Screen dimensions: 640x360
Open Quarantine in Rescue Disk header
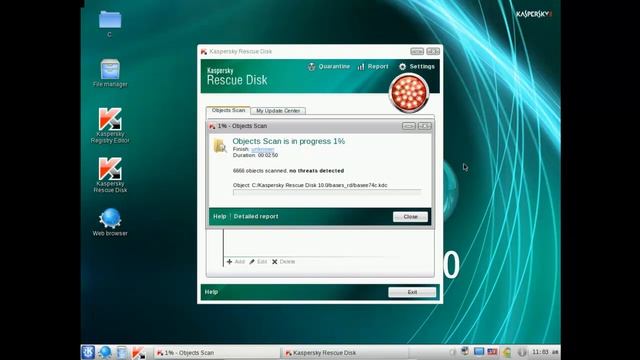coord(329,67)
